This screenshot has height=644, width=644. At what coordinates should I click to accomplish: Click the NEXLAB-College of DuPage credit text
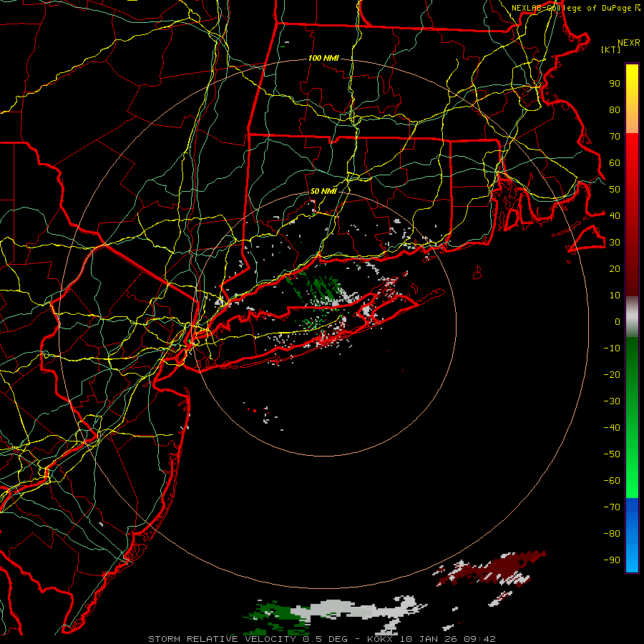(x=572, y=8)
